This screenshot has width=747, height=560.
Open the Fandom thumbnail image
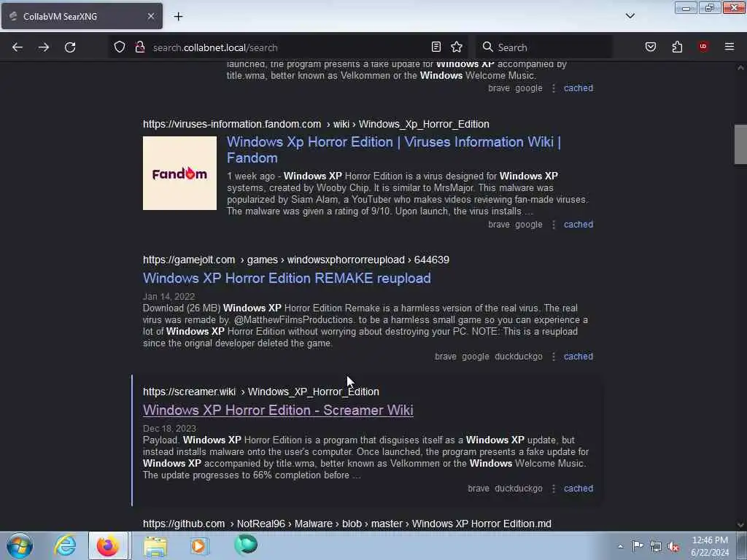(x=179, y=174)
